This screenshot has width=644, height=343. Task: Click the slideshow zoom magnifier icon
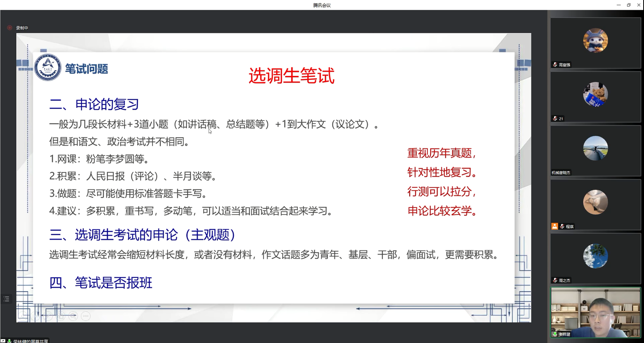click(x=73, y=316)
